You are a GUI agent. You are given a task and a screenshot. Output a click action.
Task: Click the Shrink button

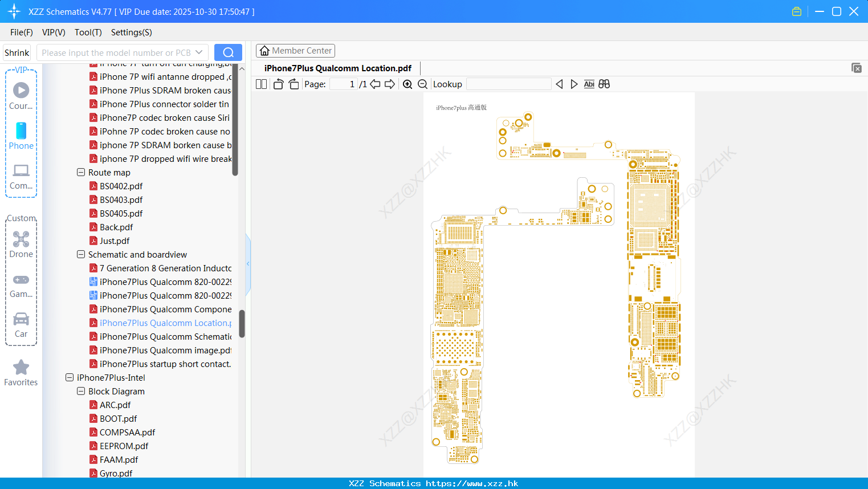click(x=17, y=52)
